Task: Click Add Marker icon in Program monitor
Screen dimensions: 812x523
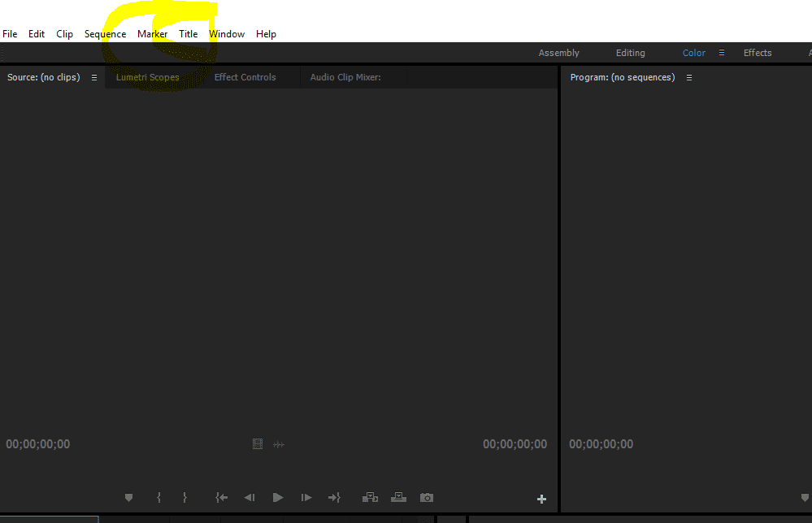Action: [x=805, y=498]
